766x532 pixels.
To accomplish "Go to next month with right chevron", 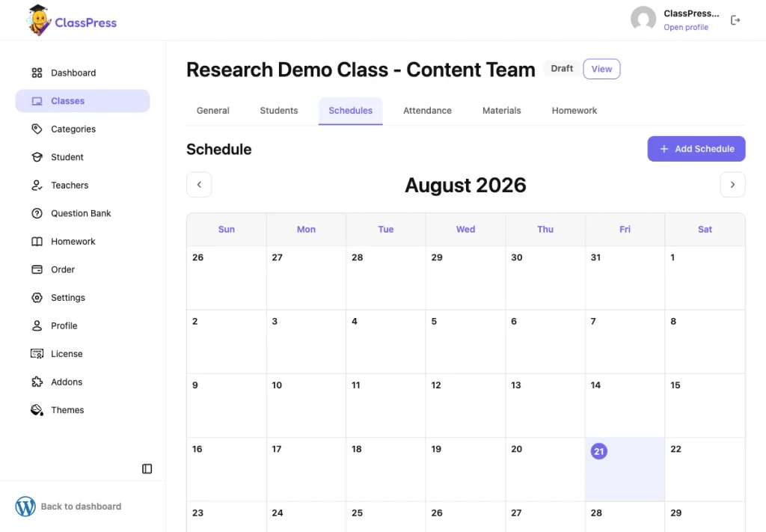I will point(732,185).
